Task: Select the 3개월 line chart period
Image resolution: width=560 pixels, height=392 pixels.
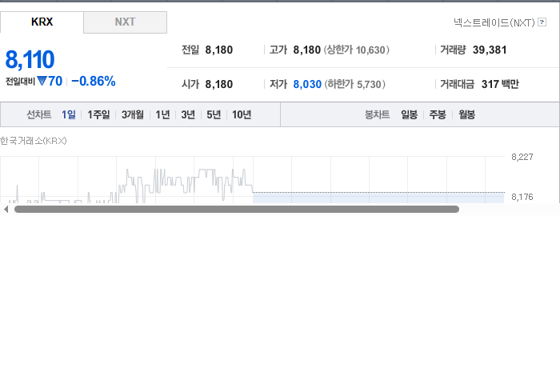Action: pos(133,114)
